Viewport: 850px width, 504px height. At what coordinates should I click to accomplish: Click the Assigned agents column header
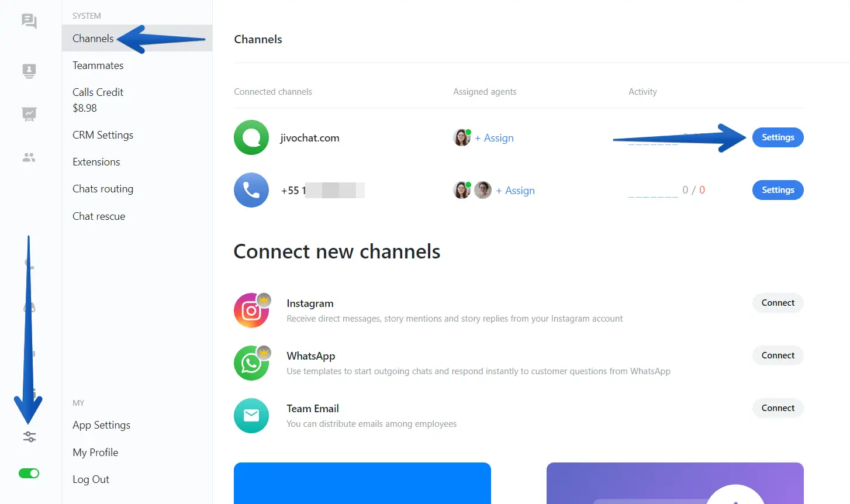485,92
